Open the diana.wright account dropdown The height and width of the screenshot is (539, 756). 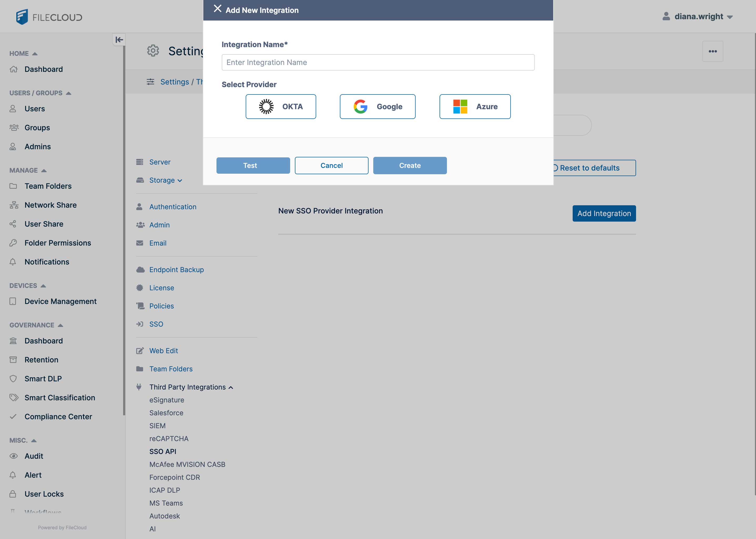[729, 17]
